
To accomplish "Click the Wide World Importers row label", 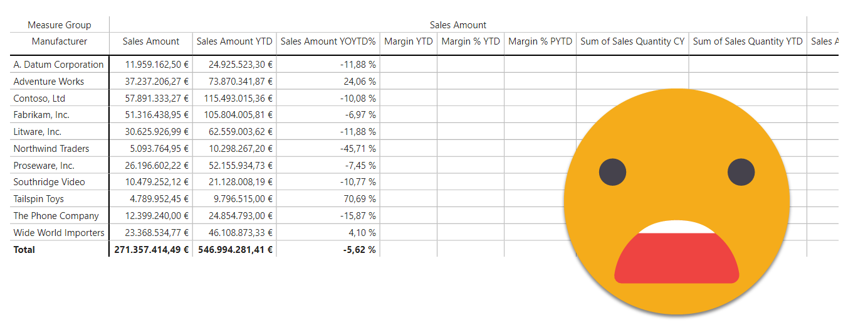I will [59, 233].
